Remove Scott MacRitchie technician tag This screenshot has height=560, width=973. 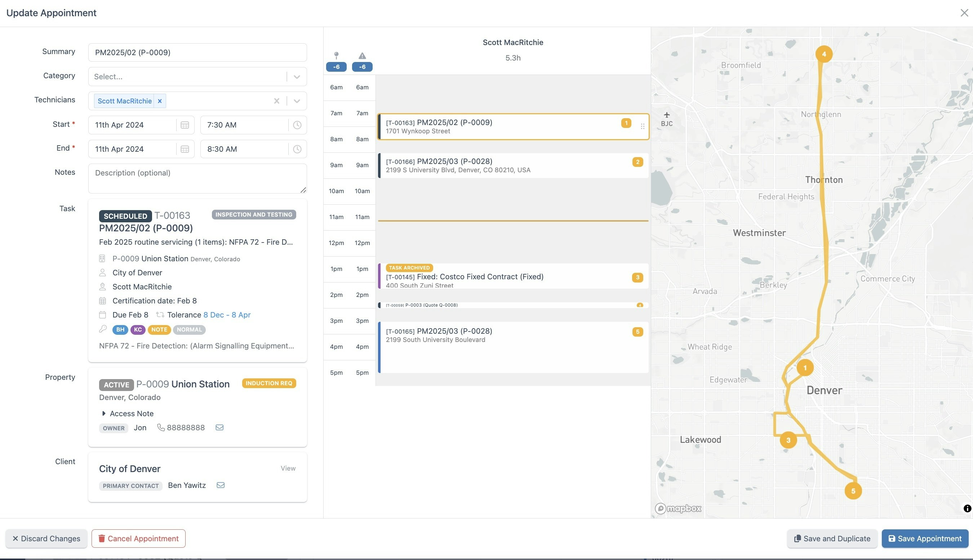tap(160, 101)
